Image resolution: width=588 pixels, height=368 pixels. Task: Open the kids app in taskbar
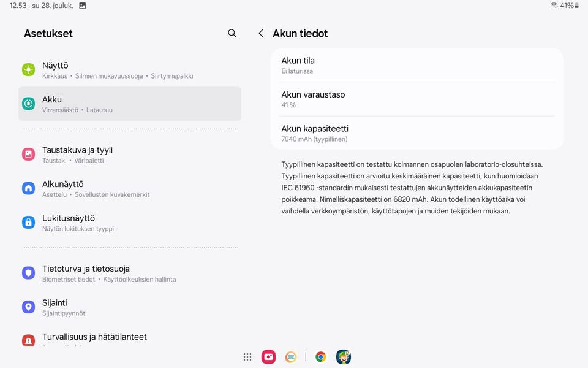click(344, 357)
